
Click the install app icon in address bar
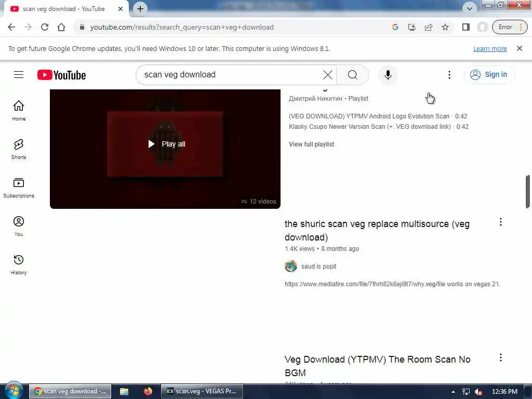tap(411, 27)
